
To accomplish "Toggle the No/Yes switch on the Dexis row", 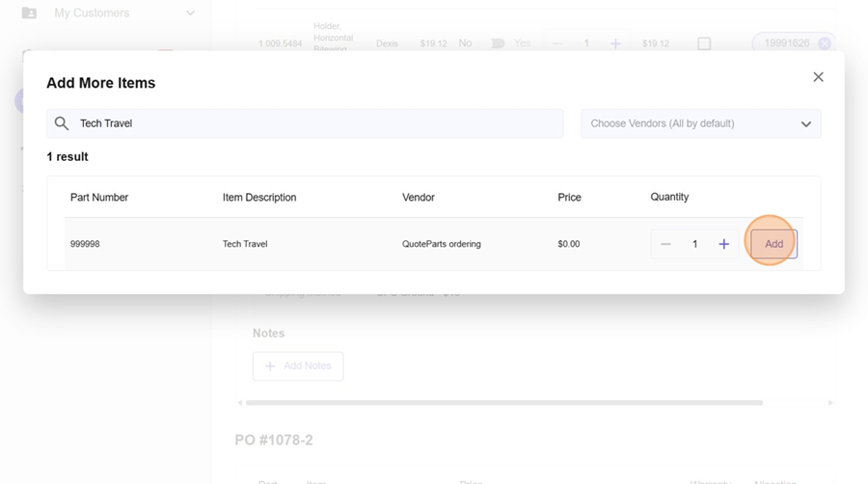I will pyautogui.click(x=498, y=43).
